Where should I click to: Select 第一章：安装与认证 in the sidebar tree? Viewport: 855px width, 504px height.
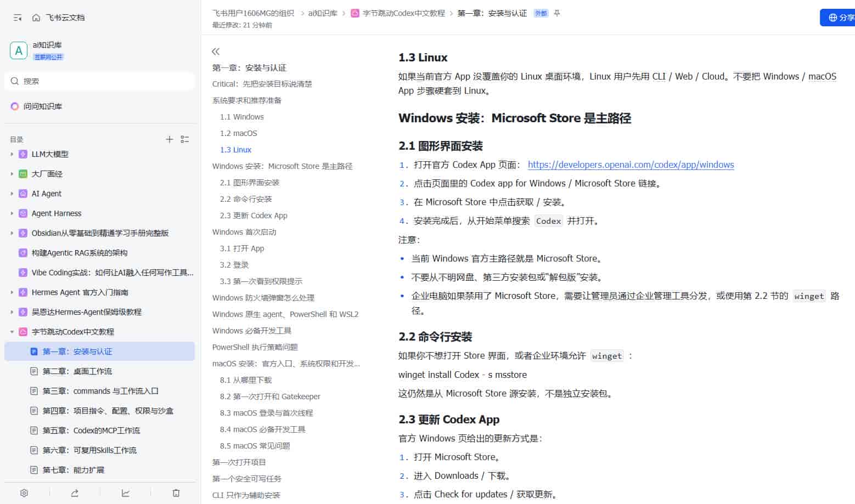pos(99,352)
